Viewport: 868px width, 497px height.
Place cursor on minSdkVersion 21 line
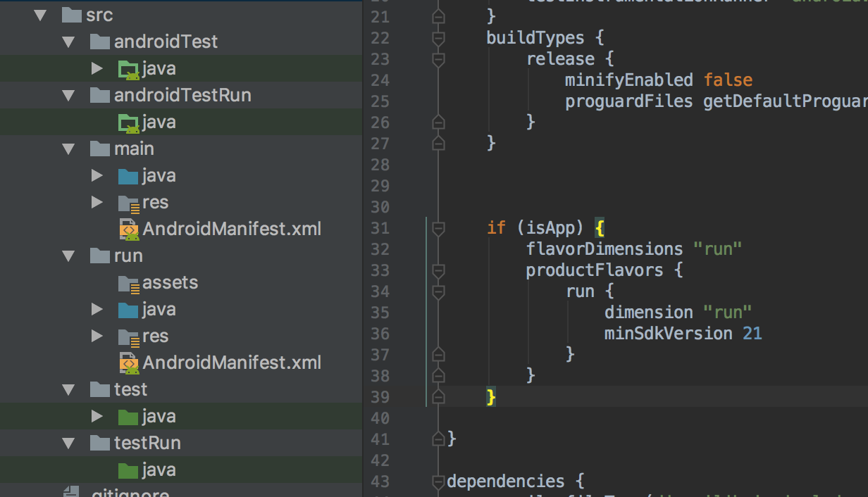(683, 333)
